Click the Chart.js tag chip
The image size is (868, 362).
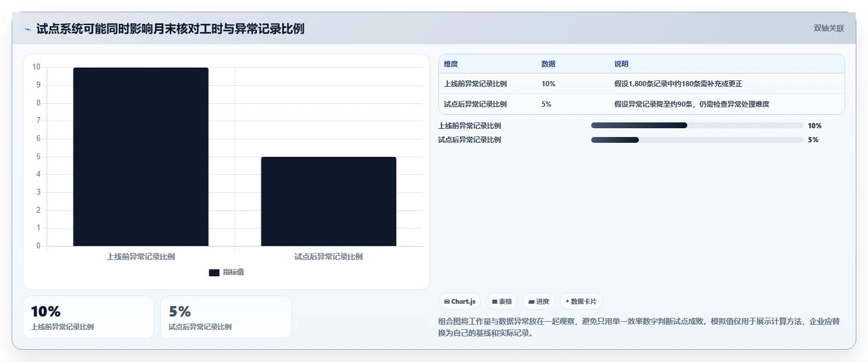click(459, 301)
